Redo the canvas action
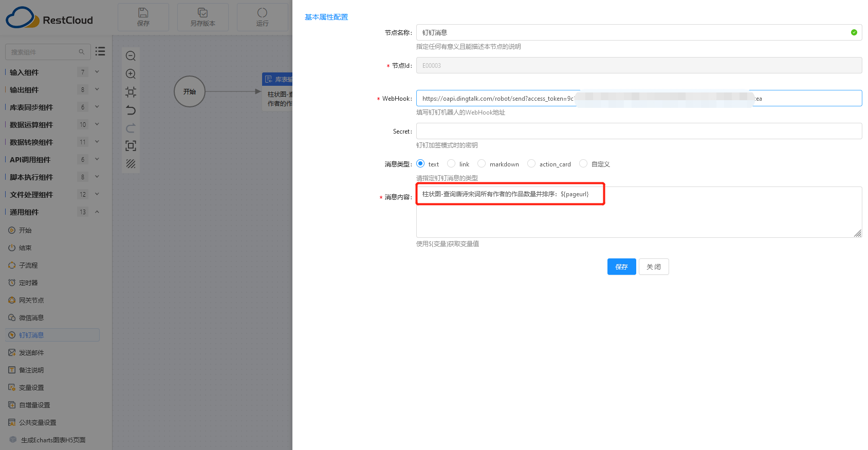The height and width of the screenshot is (450, 868). pos(131,128)
